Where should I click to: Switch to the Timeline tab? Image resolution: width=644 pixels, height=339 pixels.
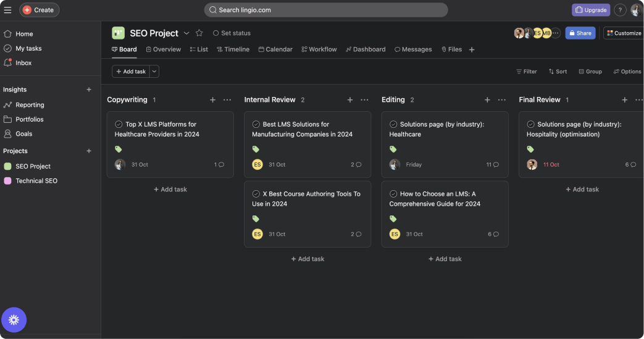point(233,49)
